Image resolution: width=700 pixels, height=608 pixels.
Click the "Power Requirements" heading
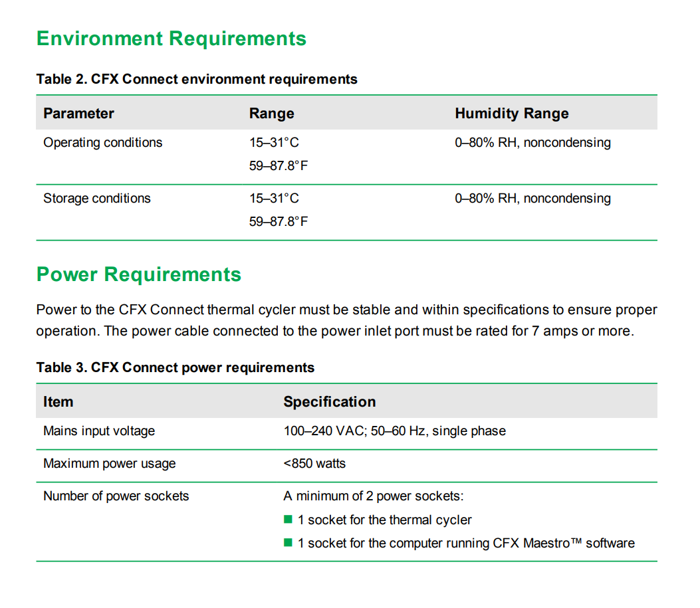click(139, 274)
